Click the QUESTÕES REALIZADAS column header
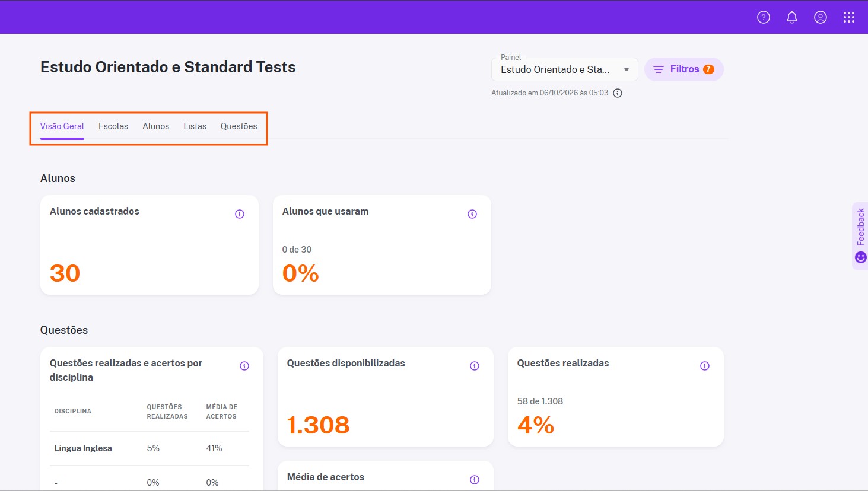This screenshot has height=491, width=868. [x=167, y=412]
